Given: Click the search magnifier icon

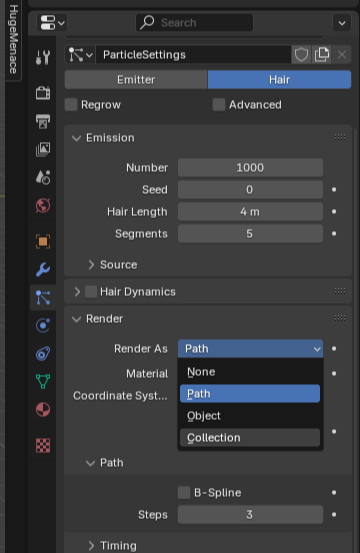Looking at the screenshot, I should (x=147, y=22).
